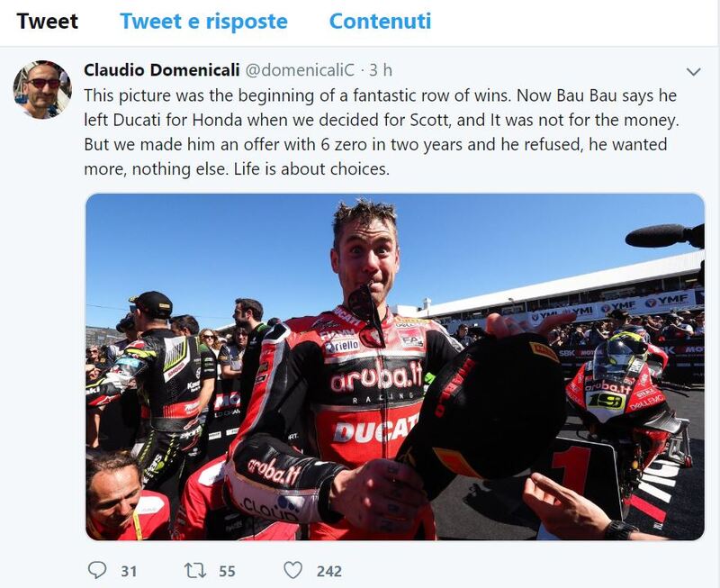Click the reply count 31
This screenshot has height=588, width=720.
coord(129,571)
